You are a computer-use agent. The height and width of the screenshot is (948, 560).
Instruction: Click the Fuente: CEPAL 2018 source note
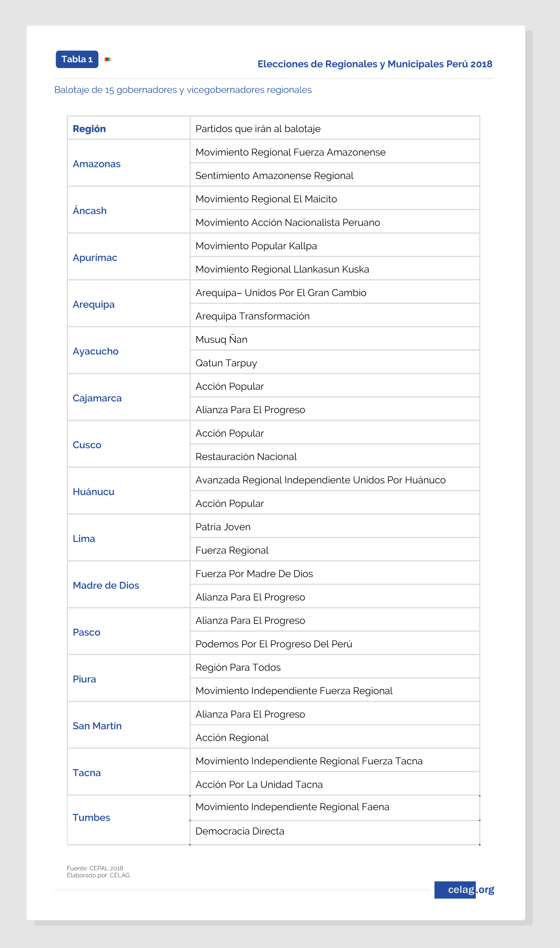(x=95, y=868)
